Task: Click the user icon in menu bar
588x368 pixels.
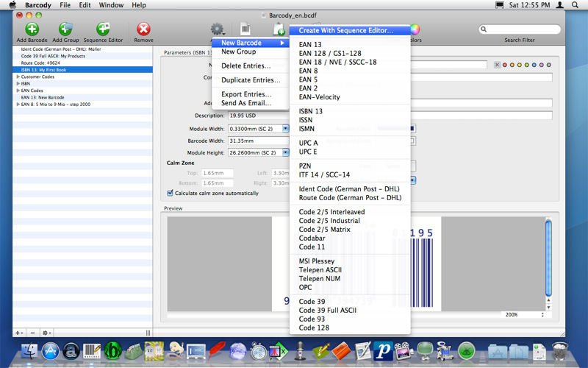Action: point(560,5)
